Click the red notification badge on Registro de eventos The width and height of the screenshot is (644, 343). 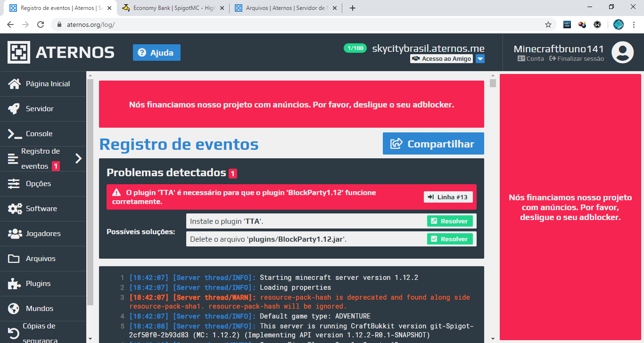click(56, 166)
